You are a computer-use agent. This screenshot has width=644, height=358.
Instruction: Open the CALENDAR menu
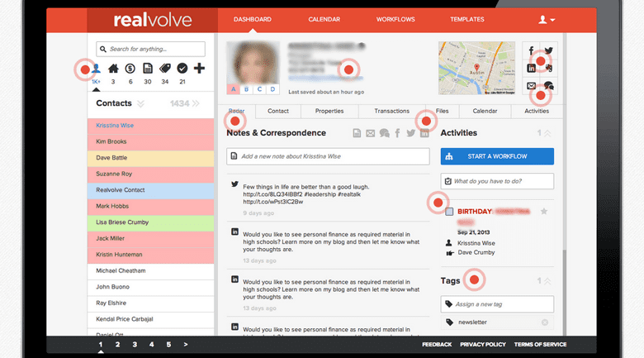point(324,19)
